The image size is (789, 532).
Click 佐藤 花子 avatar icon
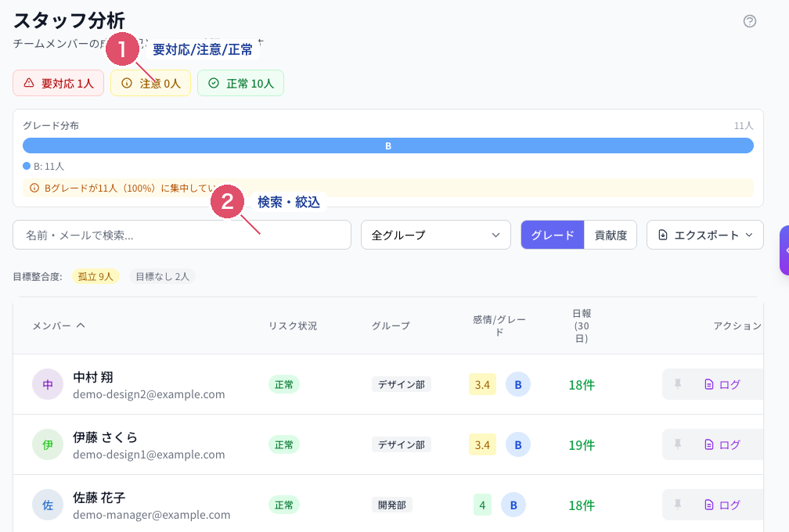48,505
